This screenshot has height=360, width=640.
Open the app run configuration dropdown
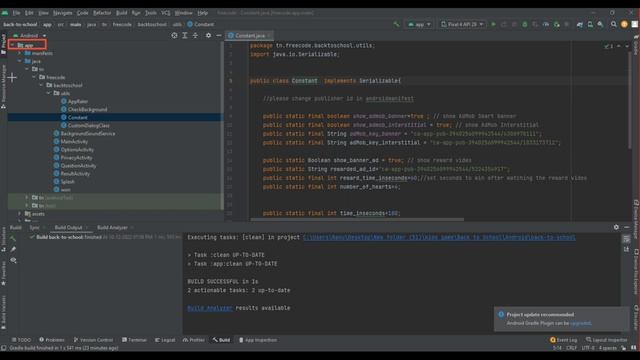click(419, 24)
